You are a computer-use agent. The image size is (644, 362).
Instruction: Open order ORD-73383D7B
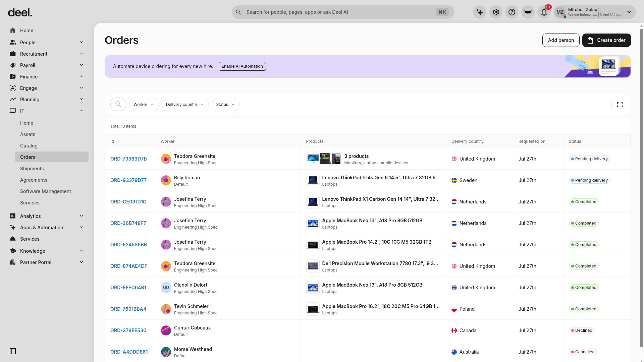pyautogui.click(x=128, y=159)
